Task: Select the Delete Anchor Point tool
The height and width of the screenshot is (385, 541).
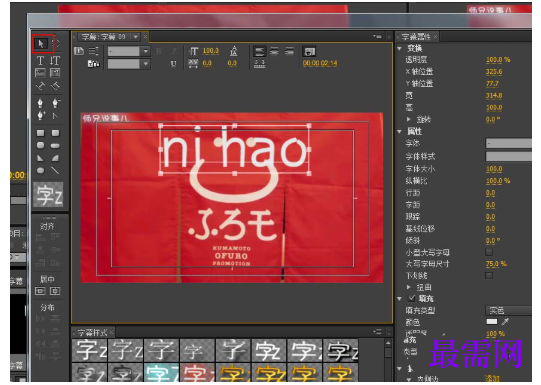Action: [x=55, y=103]
